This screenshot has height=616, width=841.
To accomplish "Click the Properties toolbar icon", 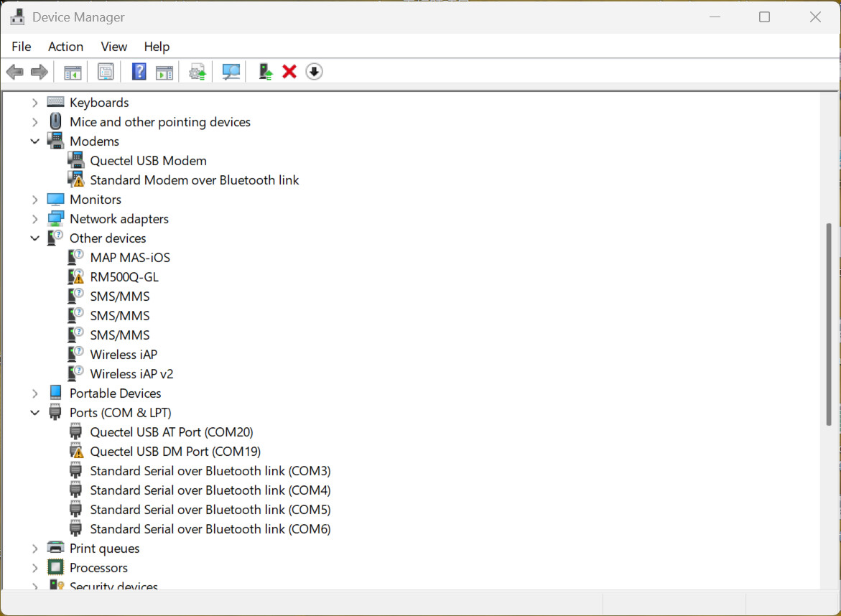I will [x=106, y=72].
